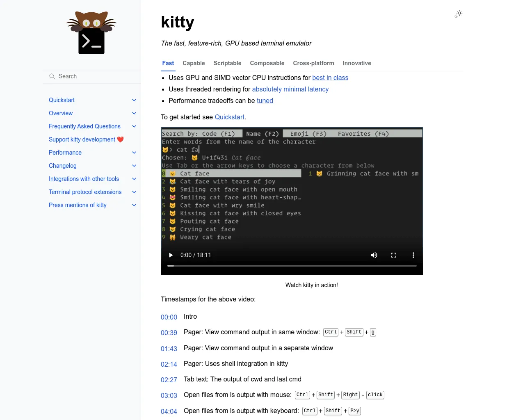The height and width of the screenshot is (420, 525).
Task: Expand the Frequently Asked Questions section
Action: pos(134,126)
